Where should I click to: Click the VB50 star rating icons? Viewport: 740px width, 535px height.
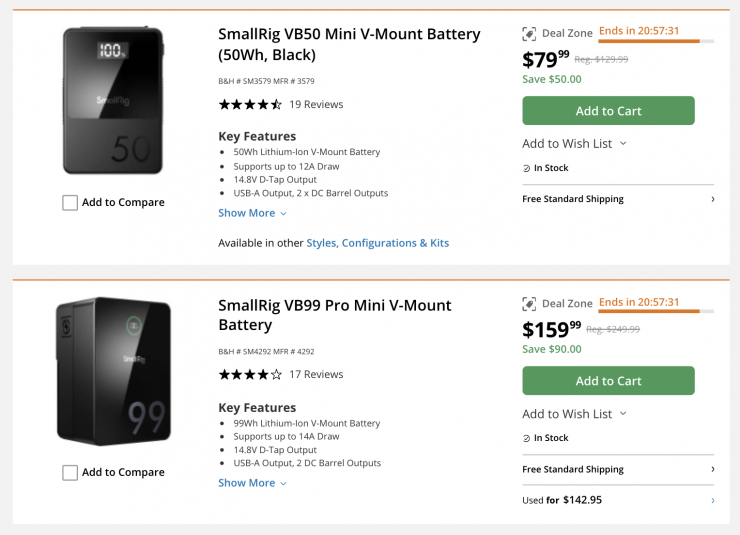pyautogui.click(x=250, y=104)
